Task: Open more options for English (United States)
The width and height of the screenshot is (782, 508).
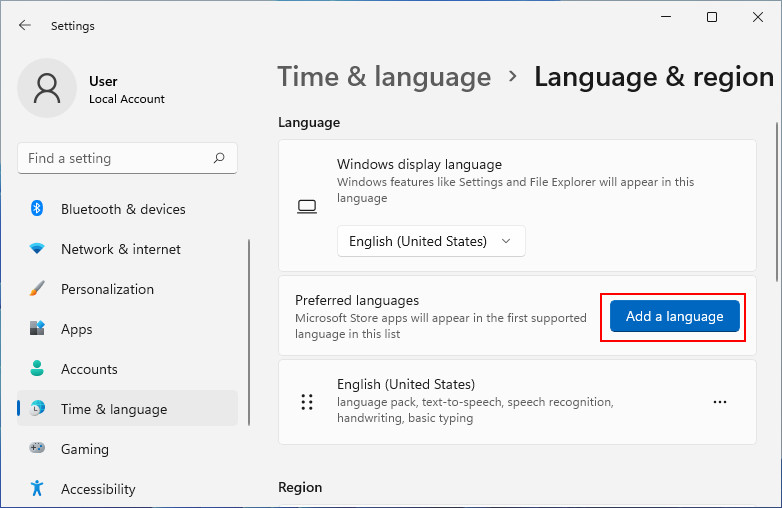Action: pos(720,402)
